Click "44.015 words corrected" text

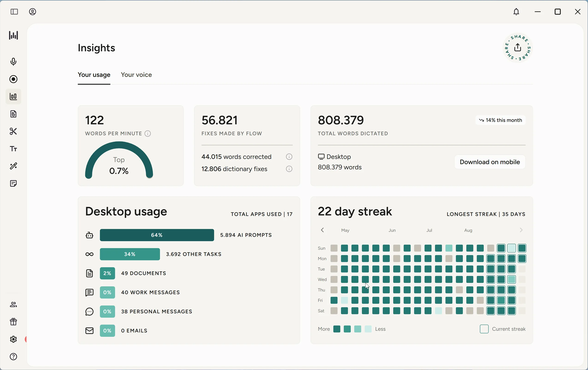(236, 157)
